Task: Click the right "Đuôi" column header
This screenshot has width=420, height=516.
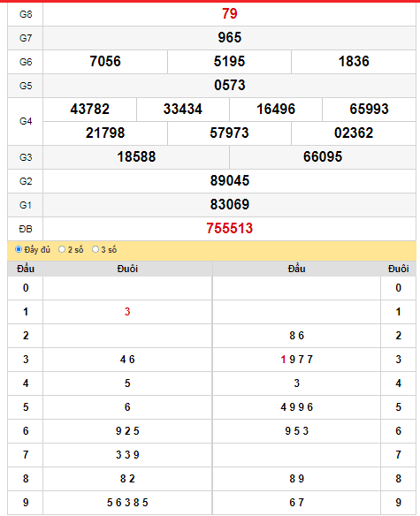Action: (x=398, y=269)
